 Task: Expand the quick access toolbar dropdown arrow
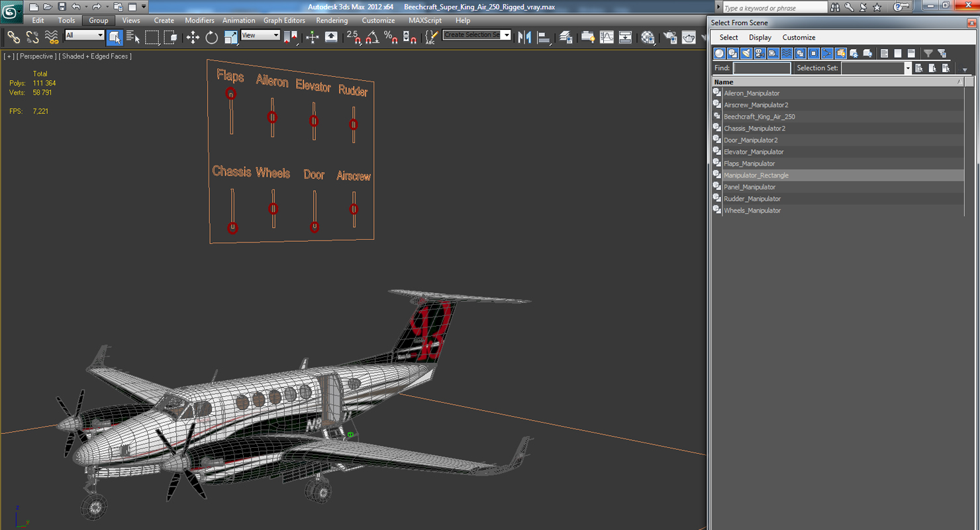[144, 7]
